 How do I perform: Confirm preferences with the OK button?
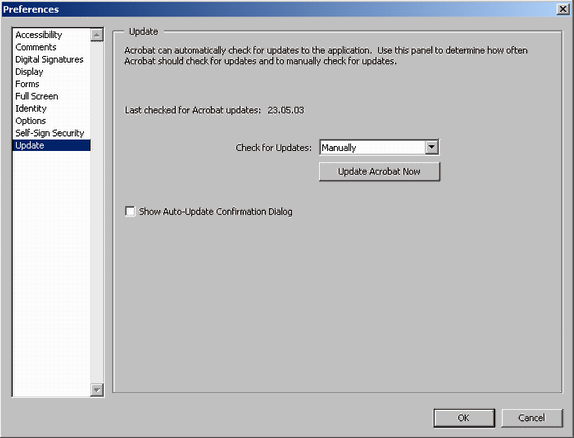point(464,418)
